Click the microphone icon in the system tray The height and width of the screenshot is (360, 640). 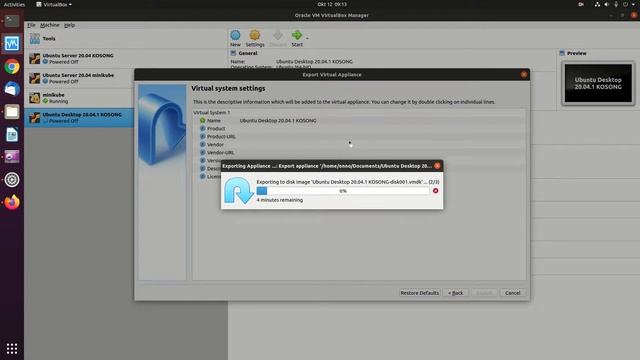616,4
